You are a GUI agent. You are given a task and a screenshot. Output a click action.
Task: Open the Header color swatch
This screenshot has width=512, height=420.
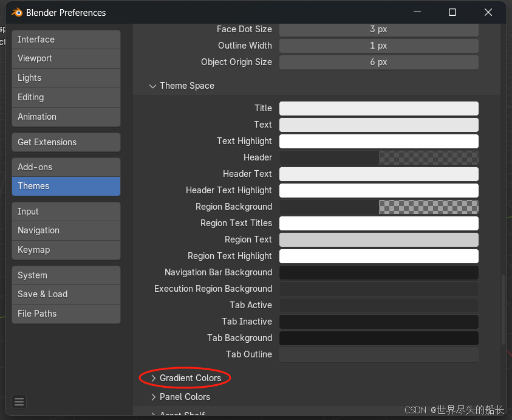tap(379, 157)
